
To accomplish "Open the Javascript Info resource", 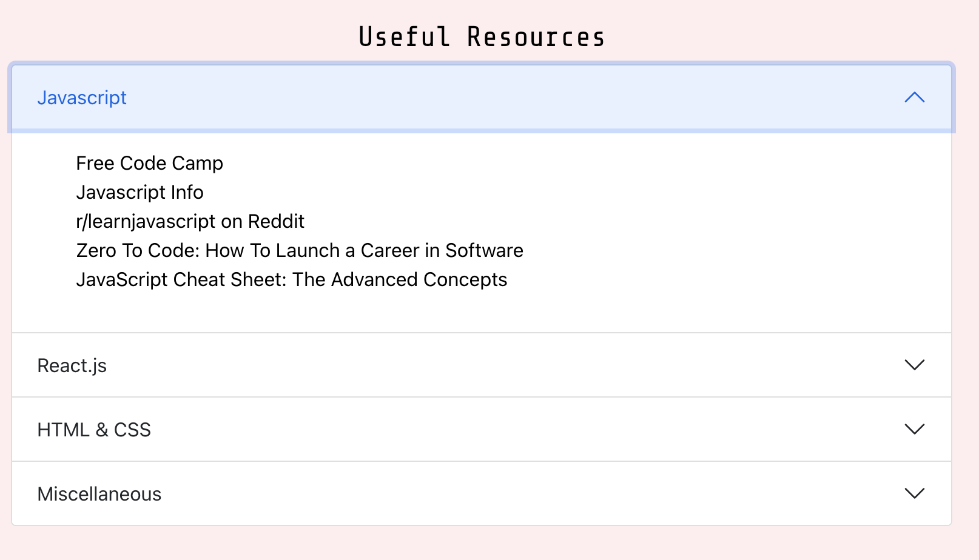I will 140,192.
